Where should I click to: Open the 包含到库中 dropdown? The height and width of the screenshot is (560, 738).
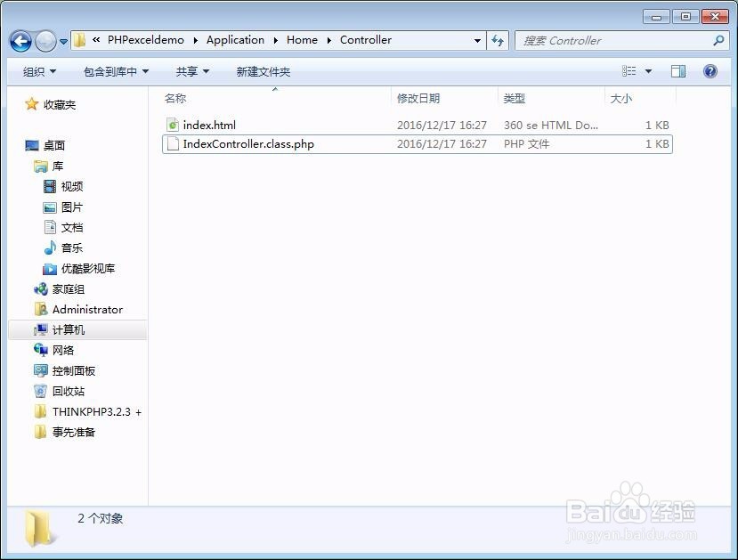(115, 71)
